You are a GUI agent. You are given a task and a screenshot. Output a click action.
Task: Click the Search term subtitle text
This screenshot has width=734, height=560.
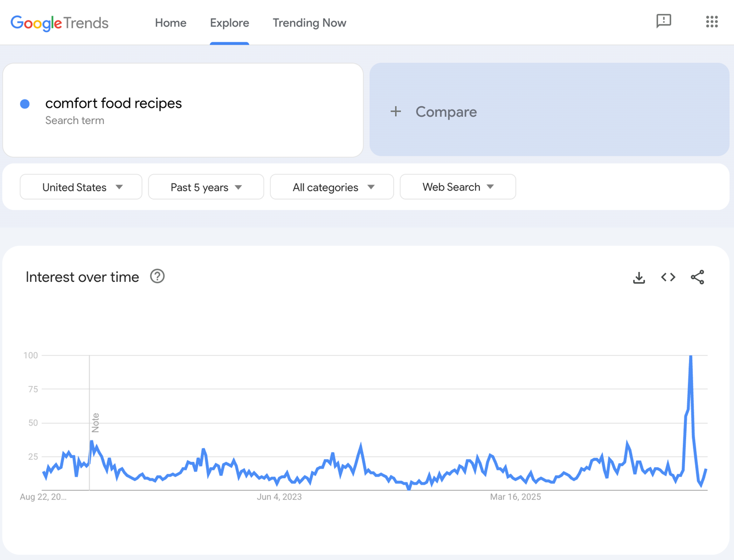pos(75,121)
